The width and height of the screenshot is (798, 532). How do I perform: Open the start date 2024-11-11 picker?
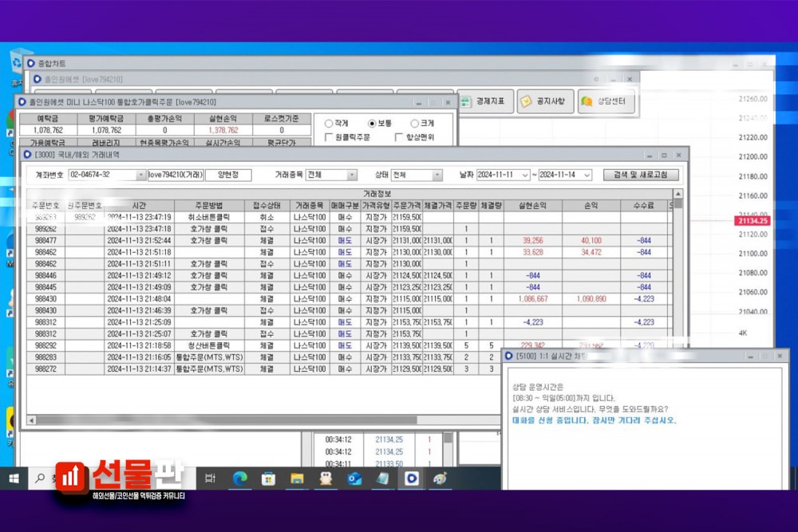tap(523, 175)
